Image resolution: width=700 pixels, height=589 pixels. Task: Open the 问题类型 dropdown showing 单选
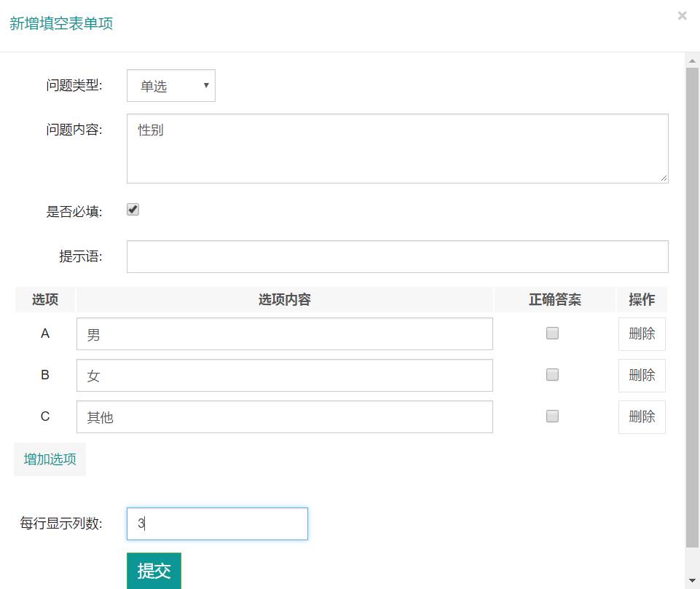coord(171,86)
